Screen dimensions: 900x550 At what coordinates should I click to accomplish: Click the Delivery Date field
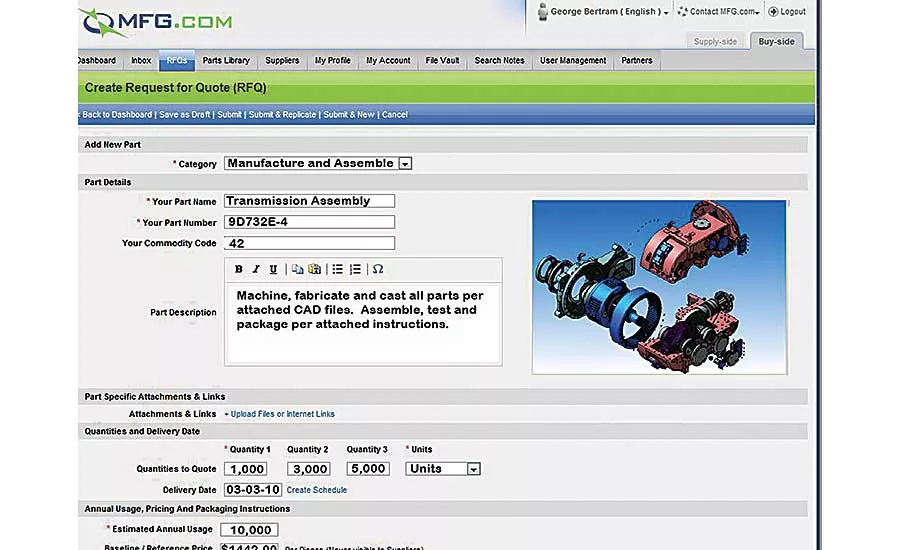(253, 490)
